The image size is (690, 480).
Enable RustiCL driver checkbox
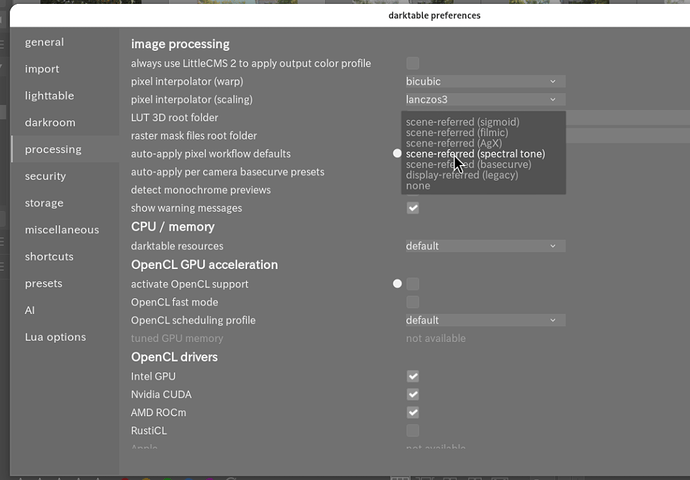[413, 431]
